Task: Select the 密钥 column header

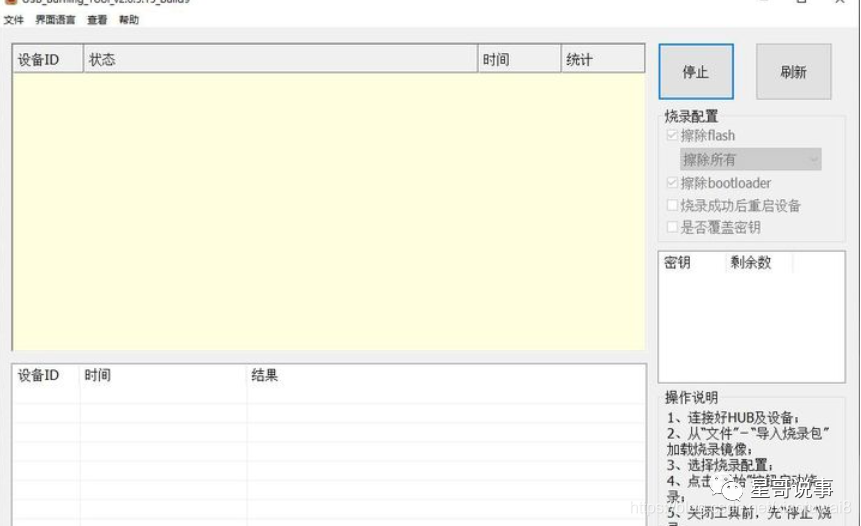Action: tap(690, 263)
